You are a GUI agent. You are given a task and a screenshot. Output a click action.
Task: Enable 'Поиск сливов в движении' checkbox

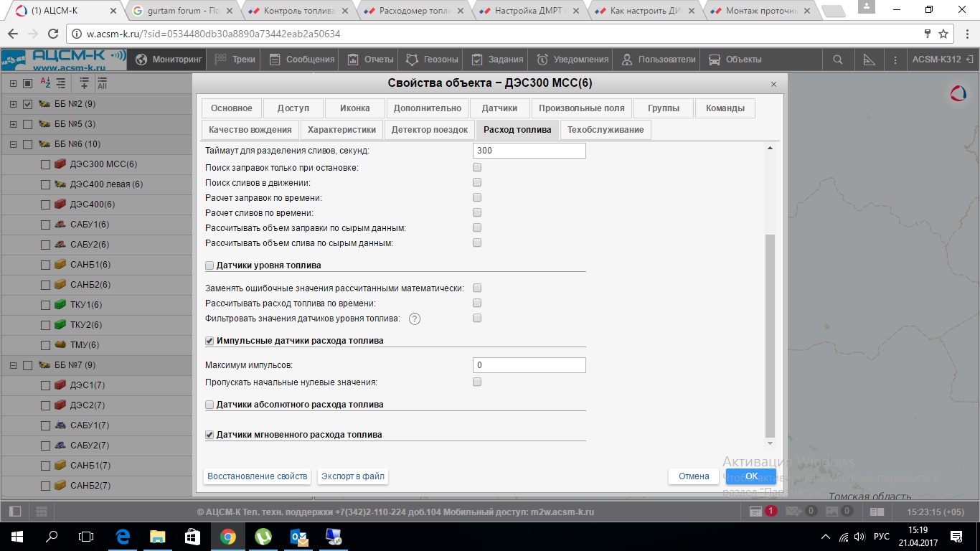pos(477,182)
